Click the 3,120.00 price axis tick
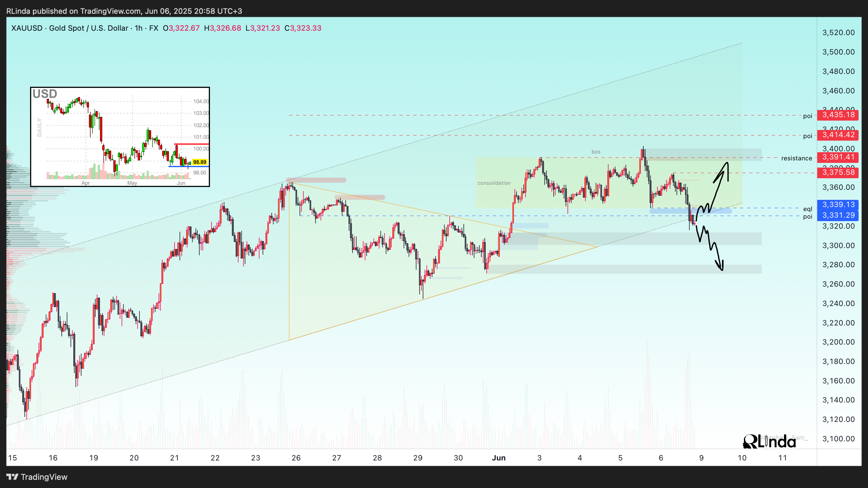The width and height of the screenshot is (868, 488). point(838,420)
